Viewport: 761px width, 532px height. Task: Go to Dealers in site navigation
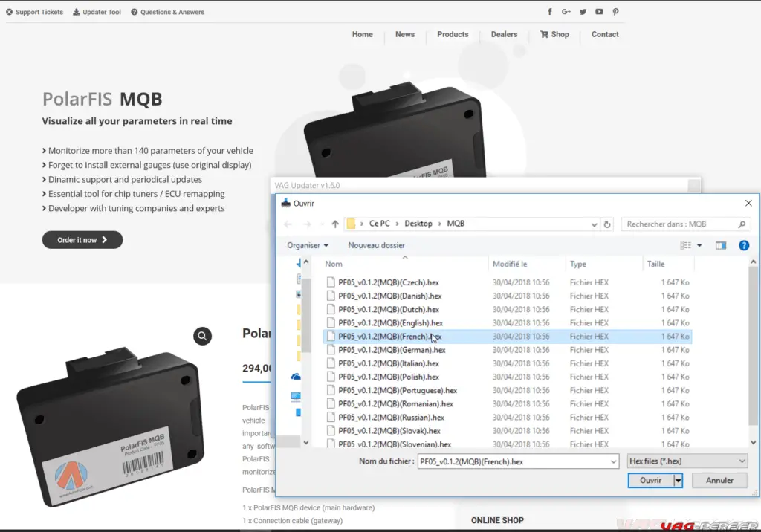pos(505,34)
